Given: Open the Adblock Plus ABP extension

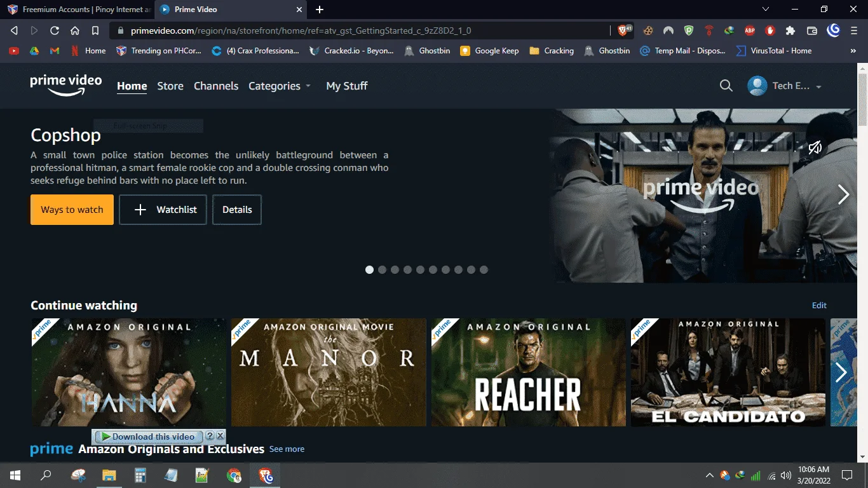Looking at the screenshot, I should (x=750, y=30).
